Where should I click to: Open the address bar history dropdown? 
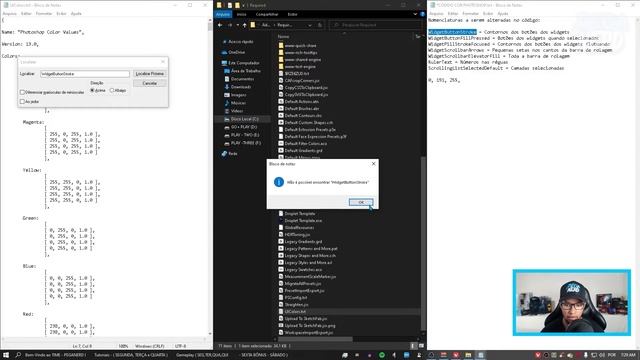[310, 25]
